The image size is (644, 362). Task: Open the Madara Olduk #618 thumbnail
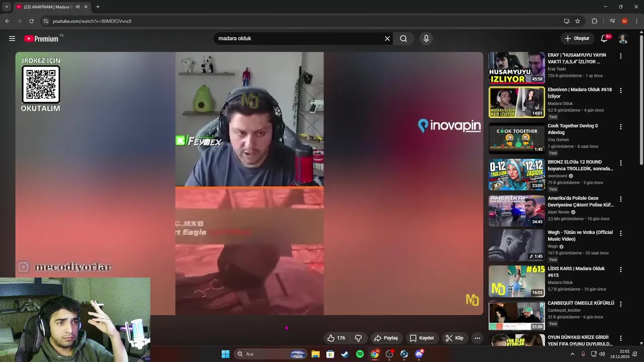click(x=517, y=102)
